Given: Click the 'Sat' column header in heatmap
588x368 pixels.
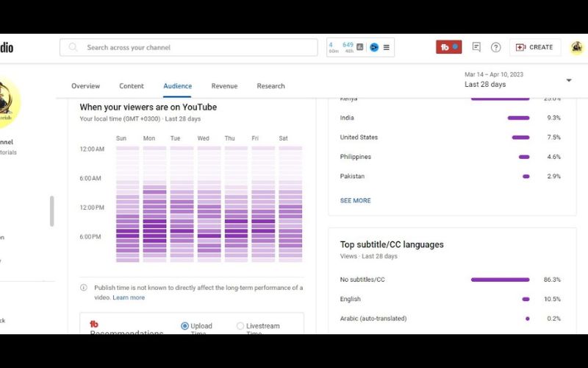Looking at the screenshot, I should click(x=283, y=138).
